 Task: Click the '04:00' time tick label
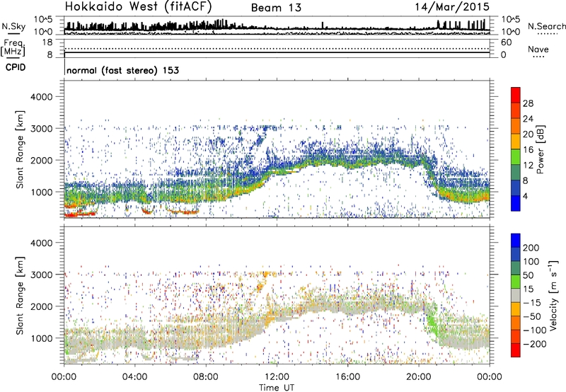tap(134, 377)
